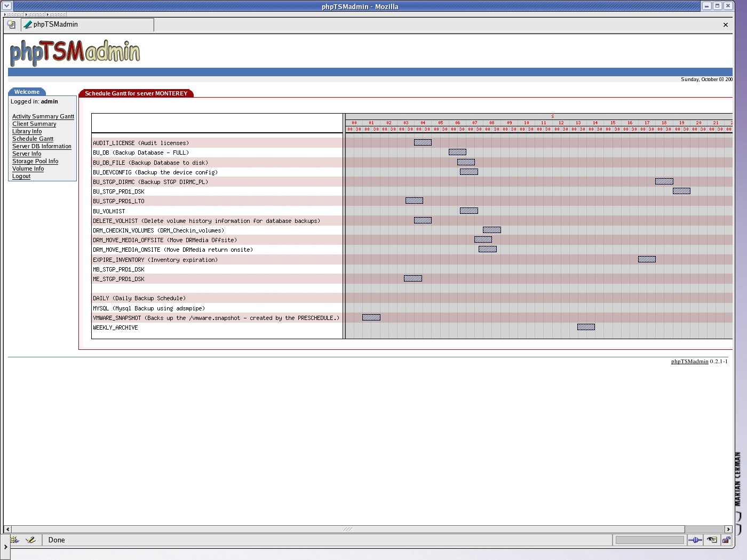
Task: Click the WEEKLY_ARCHIVE schedule bar in Gantt chart
Action: 586,327
